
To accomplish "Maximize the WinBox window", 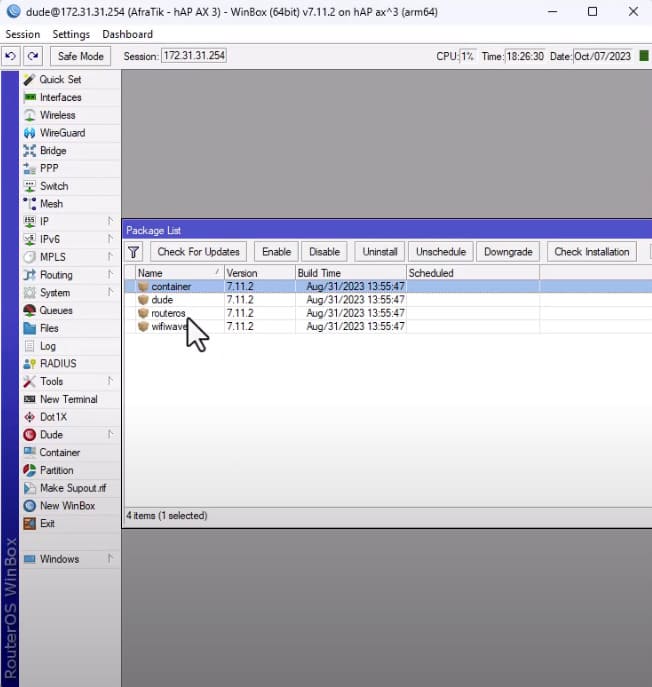I will click(x=592, y=12).
